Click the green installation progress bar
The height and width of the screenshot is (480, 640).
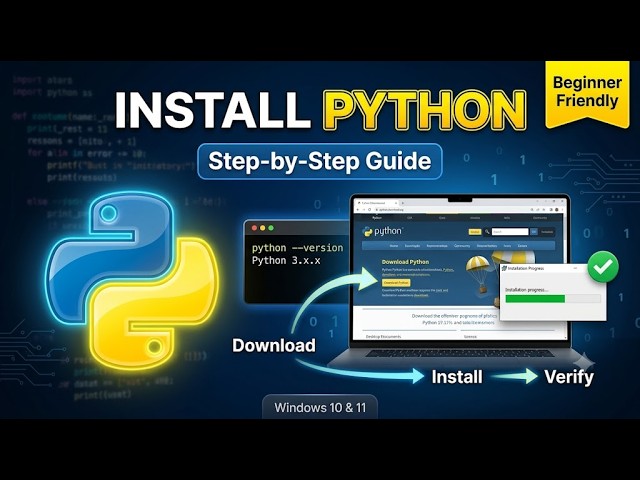(x=535, y=299)
